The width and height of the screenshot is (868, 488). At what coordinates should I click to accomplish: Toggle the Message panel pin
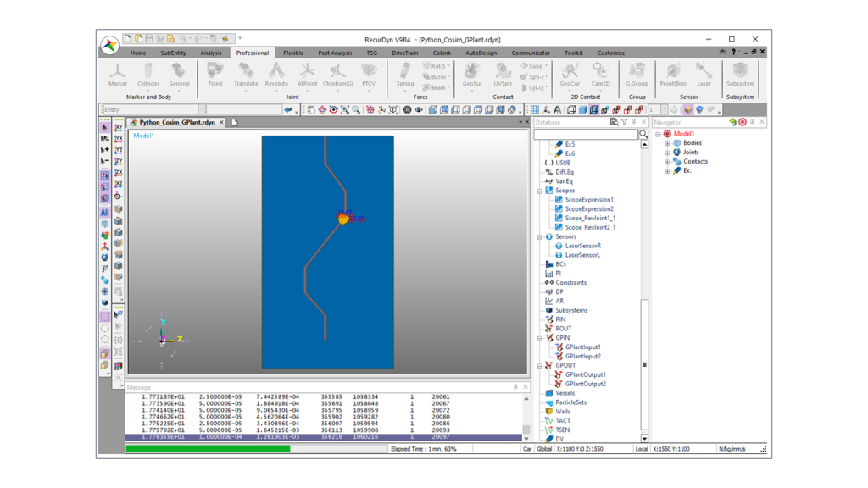tap(515, 387)
